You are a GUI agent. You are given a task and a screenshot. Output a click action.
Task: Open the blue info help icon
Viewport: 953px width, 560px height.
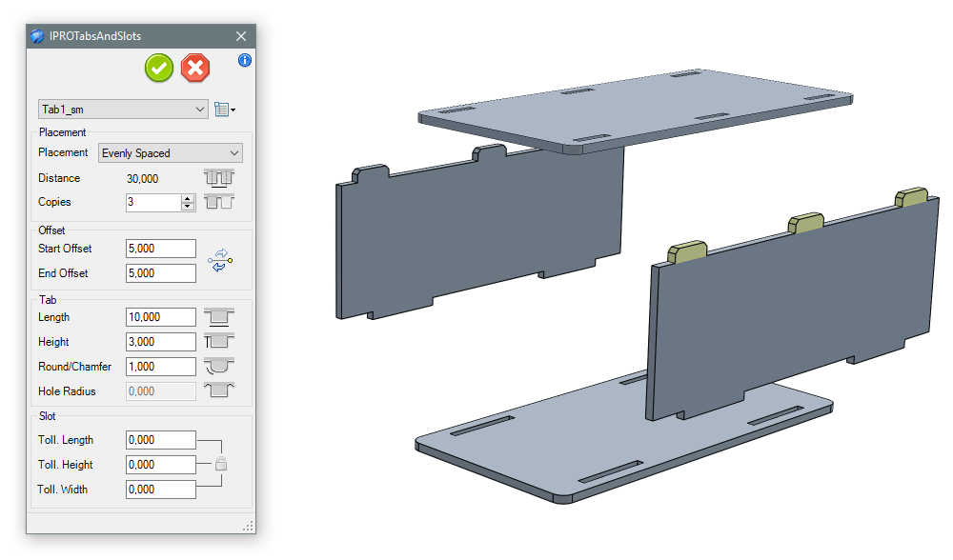click(x=244, y=60)
